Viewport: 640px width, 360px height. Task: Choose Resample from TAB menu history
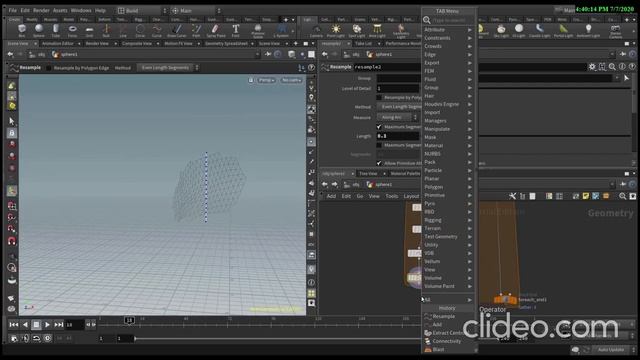coord(443,316)
